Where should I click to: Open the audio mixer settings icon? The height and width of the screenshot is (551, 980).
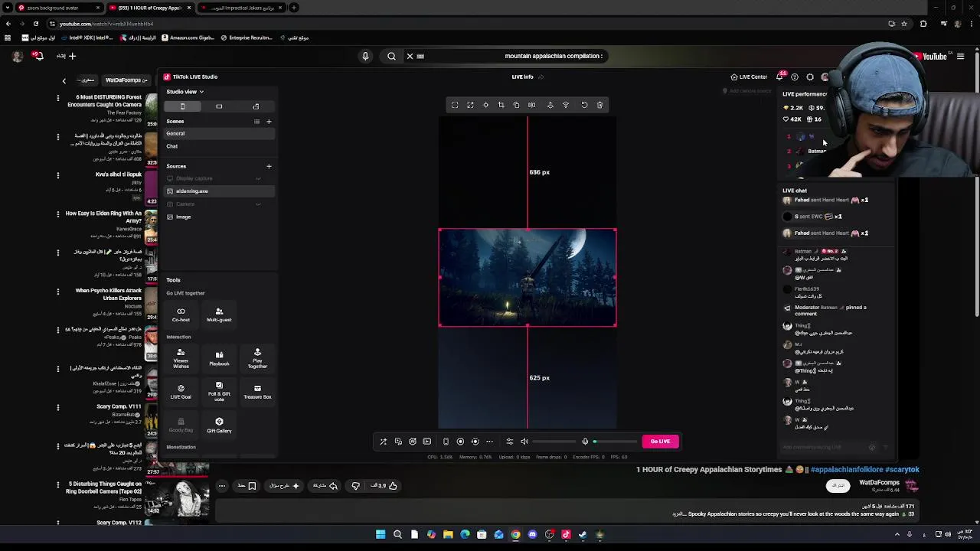pos(510,442)
